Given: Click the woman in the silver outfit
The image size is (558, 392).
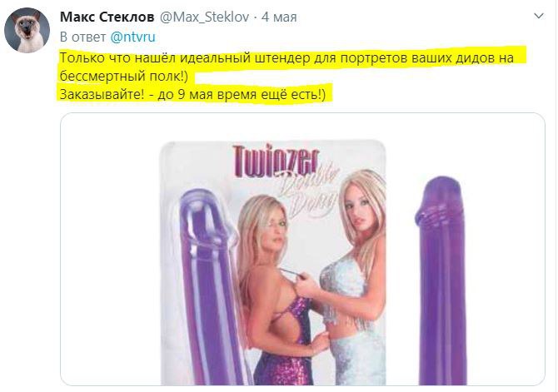Looking at the screenshot, I should [x=351, y=278].
